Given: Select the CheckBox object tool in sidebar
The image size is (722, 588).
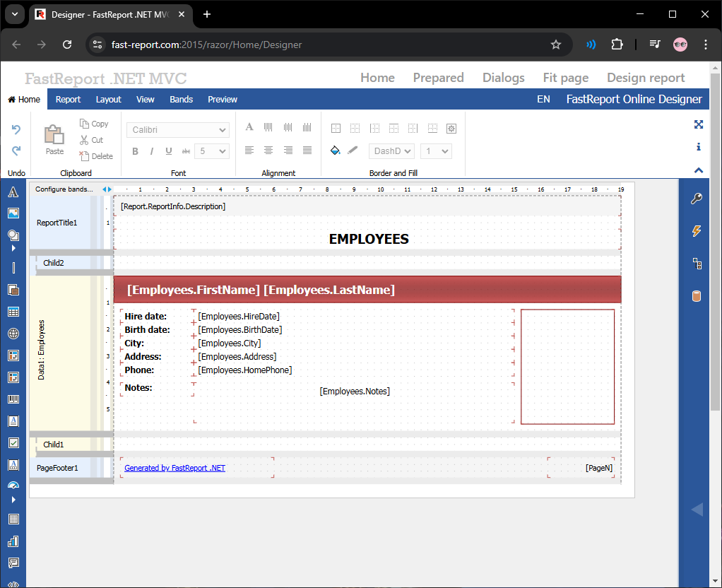Looking at the screenshot, I should pyautogui.click(x=13, y=443).
